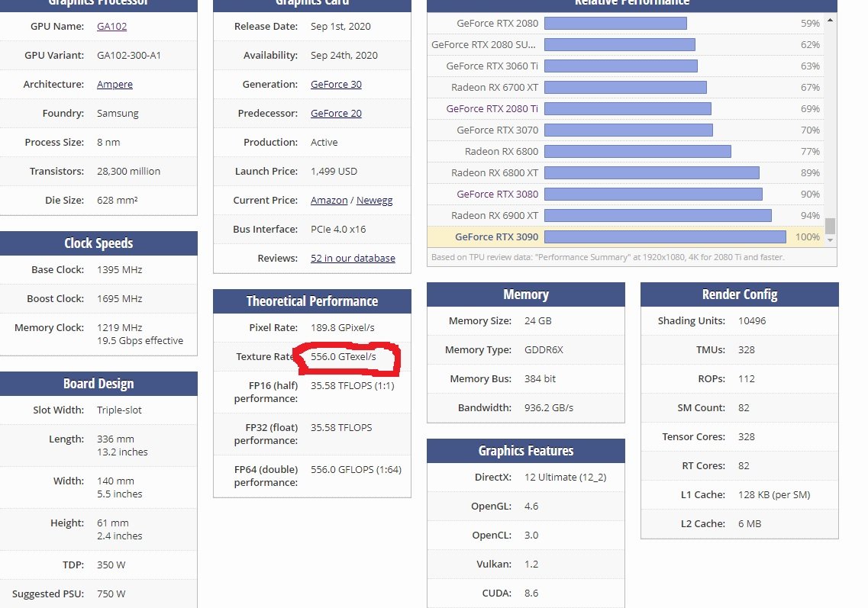Click the 750 W suggested PSU value
This screenshot has width=868, height=608.
coord(111,594)
